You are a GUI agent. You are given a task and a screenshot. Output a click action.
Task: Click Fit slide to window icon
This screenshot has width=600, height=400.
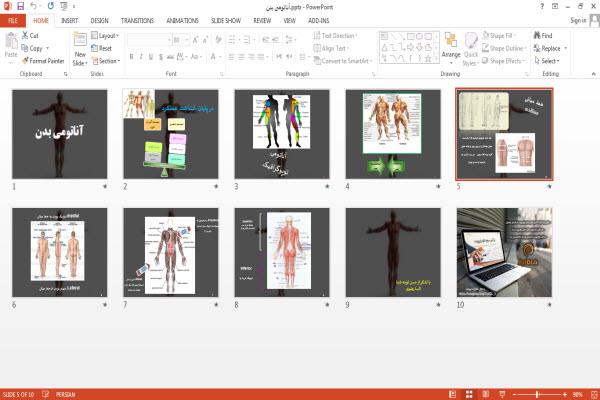[x=594, y=394]
